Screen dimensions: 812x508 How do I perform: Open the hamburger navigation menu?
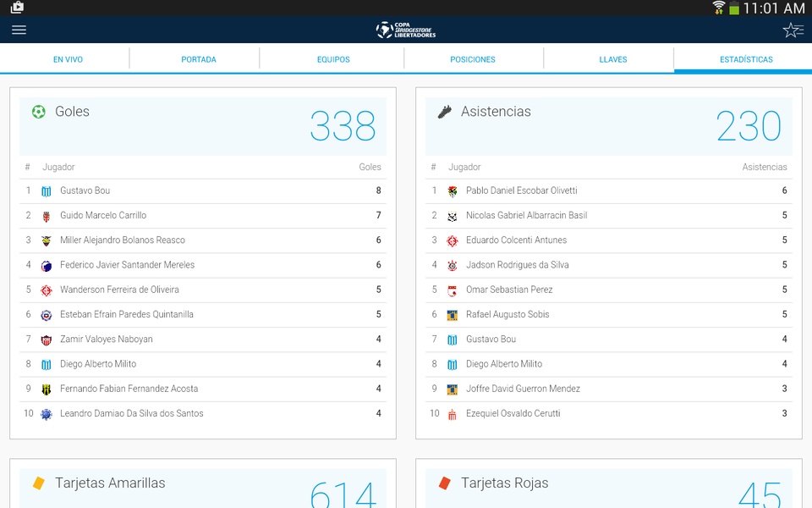tap(19, 30)
